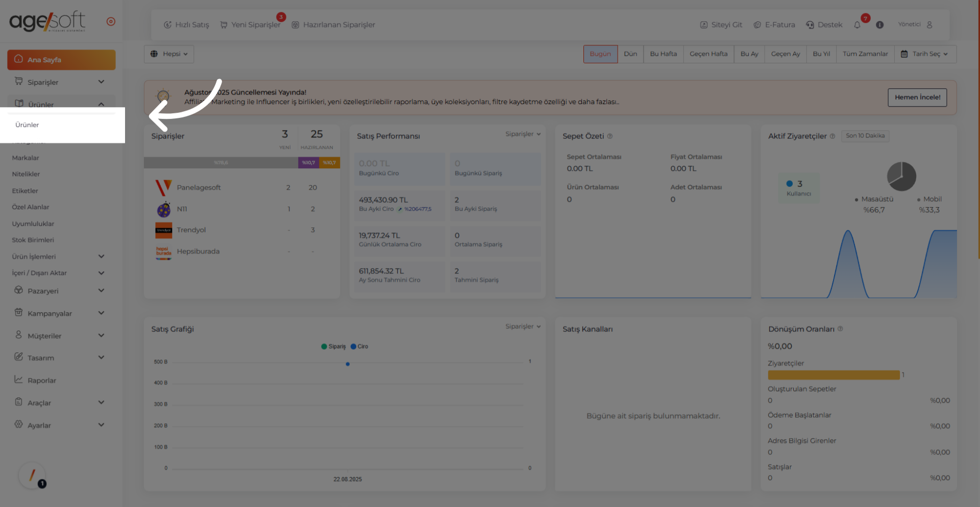Open notifications bell icon
Image resolution: width=980 pixels, height=507 pixels.
[x=857, y=25]
